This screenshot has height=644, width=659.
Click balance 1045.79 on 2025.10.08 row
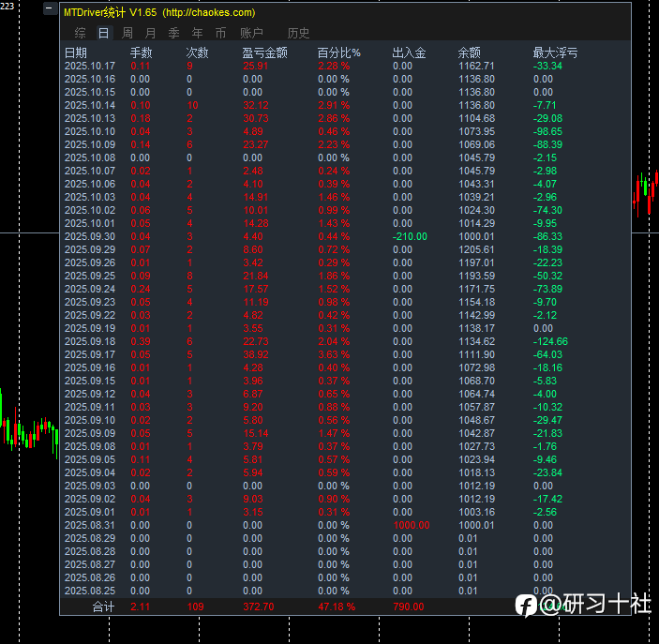pyautogui.click(x=476, y=157)
